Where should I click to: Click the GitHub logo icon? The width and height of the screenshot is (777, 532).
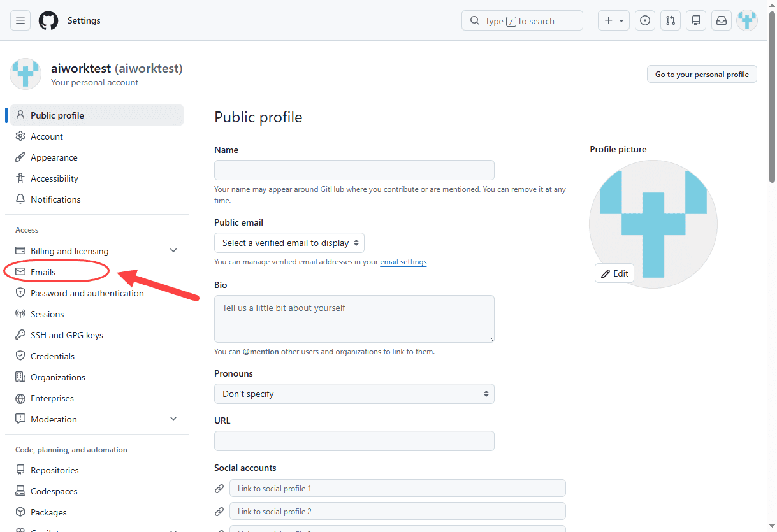[x=48, y=20]
